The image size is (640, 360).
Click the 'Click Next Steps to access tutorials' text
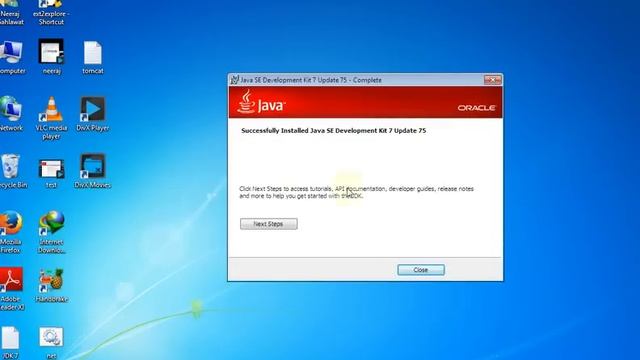(356, 192)
